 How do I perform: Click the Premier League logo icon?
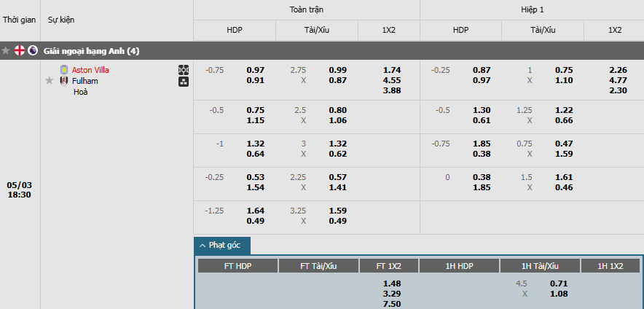pyautogui.click(x=33, y=51)
